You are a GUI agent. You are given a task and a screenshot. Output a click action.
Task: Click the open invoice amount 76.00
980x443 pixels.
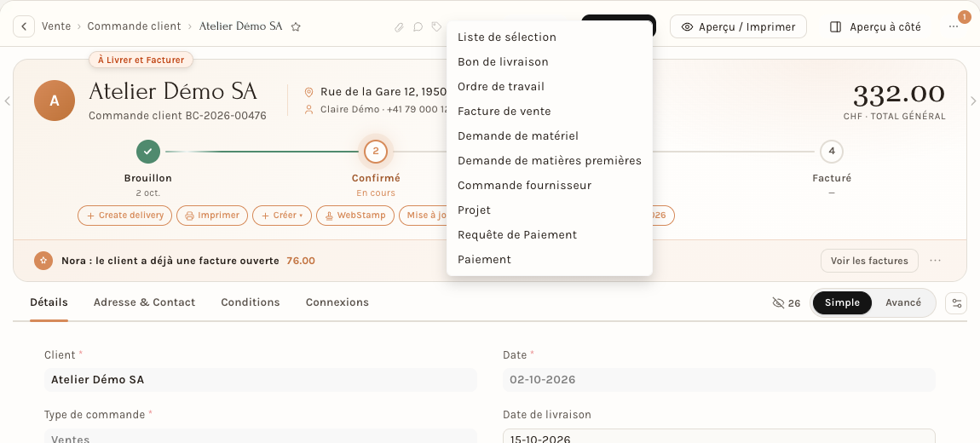click(x=301, y=261)
